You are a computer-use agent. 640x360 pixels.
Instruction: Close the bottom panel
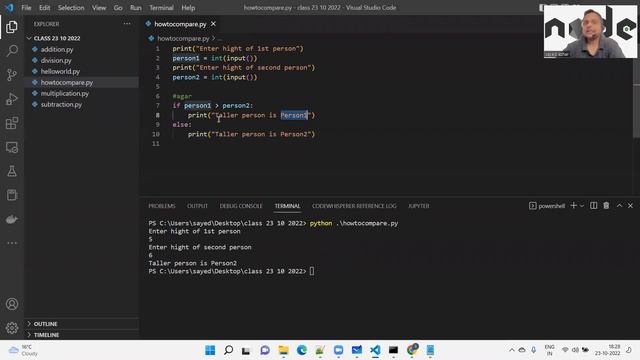pos(630,206)
